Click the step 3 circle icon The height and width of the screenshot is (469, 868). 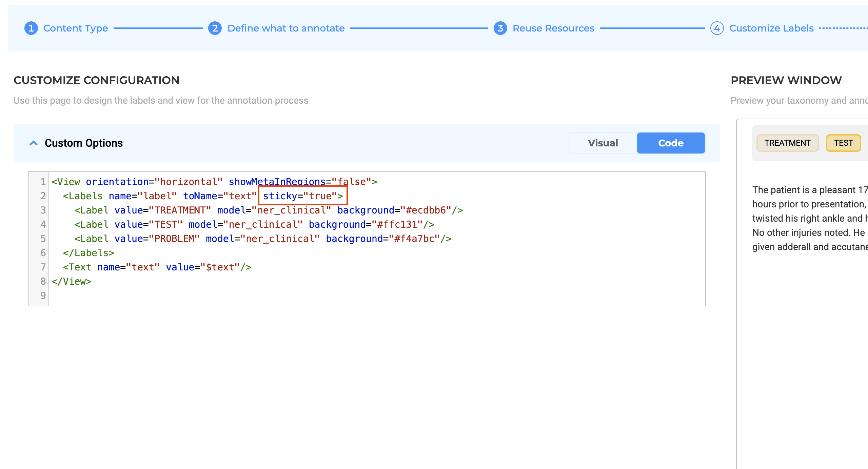click(x=500, y=28)
